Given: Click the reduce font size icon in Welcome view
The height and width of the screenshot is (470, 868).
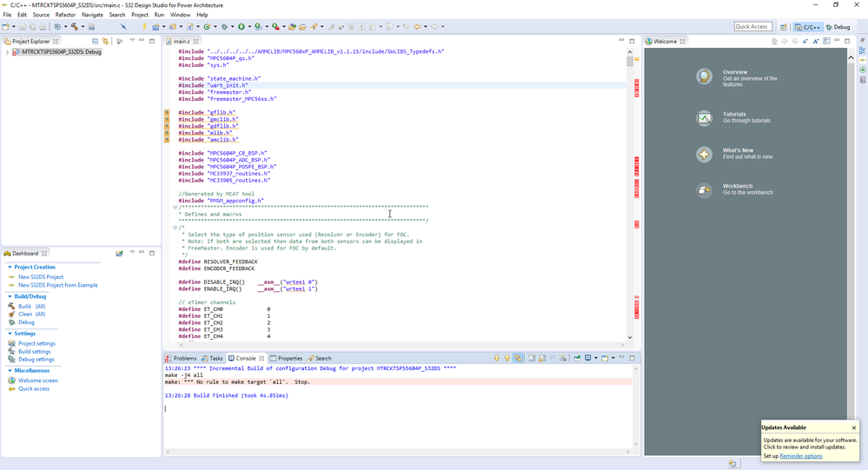Looking at the screenshot, I should pyautogui.click(x=805, y=41).
